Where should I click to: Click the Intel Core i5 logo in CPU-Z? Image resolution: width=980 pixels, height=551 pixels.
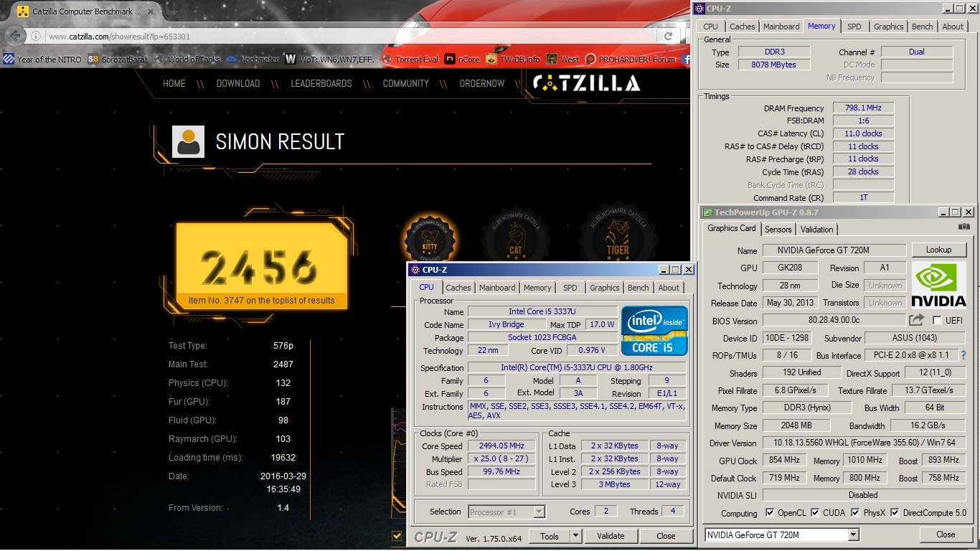[x=654, y=331]
